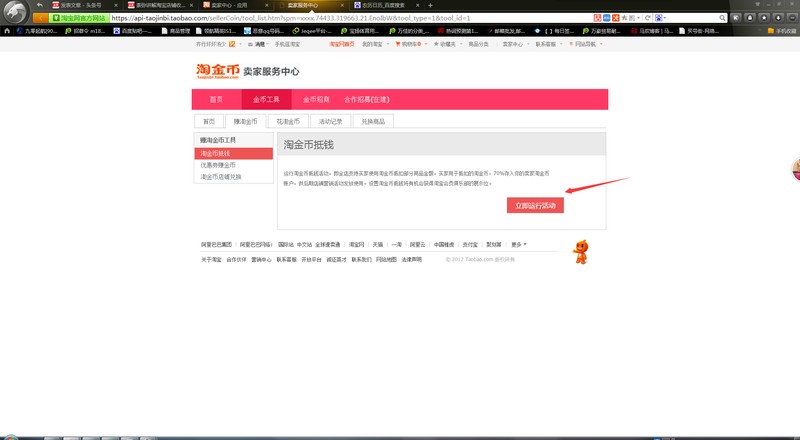800x440 pixels.
Task: Click the 天猫 footer link
Action: pos(378,245)
